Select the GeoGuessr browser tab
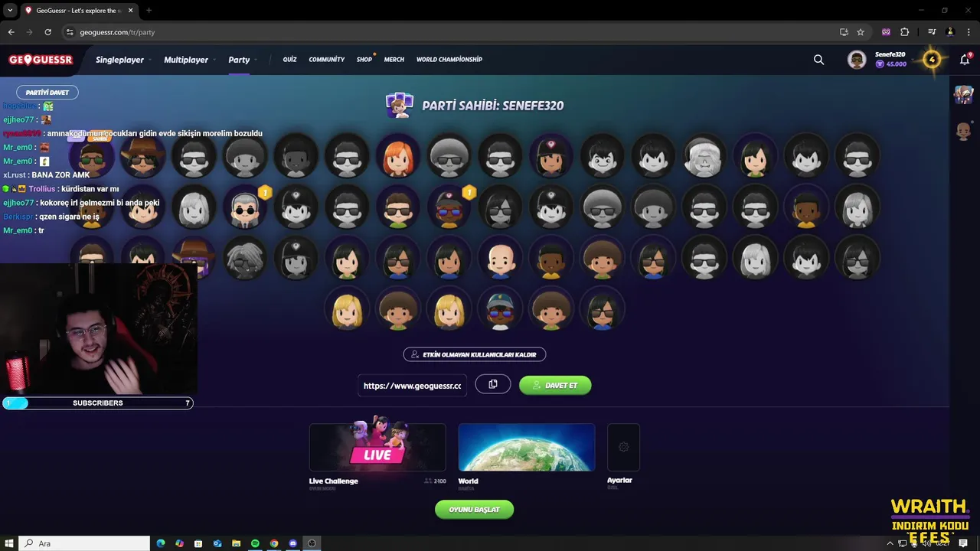 click(78, 11)
